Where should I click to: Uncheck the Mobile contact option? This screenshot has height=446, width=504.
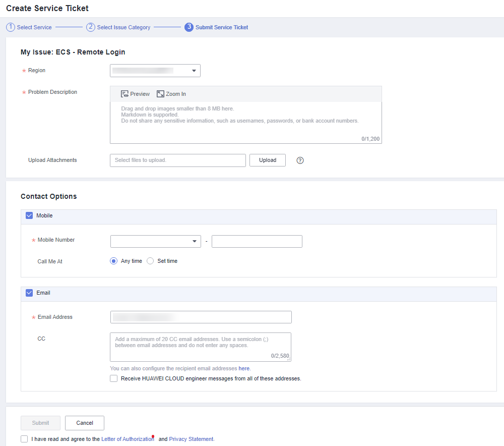[x=29, y=215]
